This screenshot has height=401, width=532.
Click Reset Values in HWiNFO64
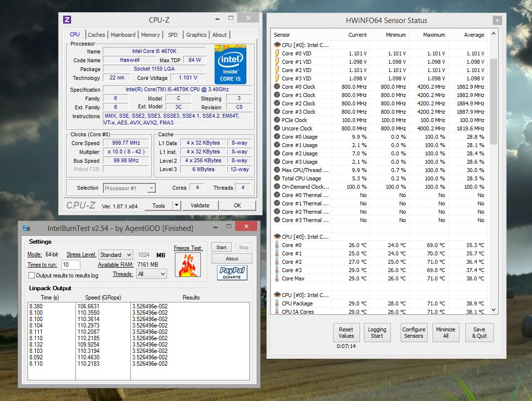[x=346, y=332]
